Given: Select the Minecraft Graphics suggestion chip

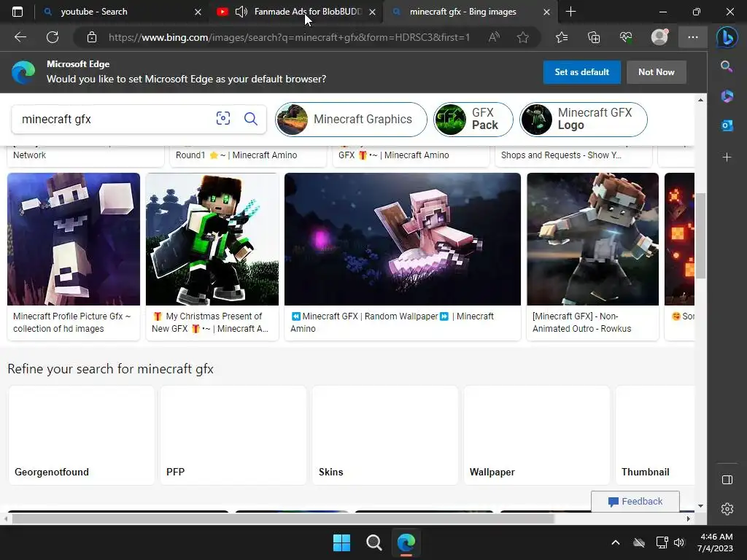Looking at the screenshot, I should pyautogui.click(x=351, y=119).
